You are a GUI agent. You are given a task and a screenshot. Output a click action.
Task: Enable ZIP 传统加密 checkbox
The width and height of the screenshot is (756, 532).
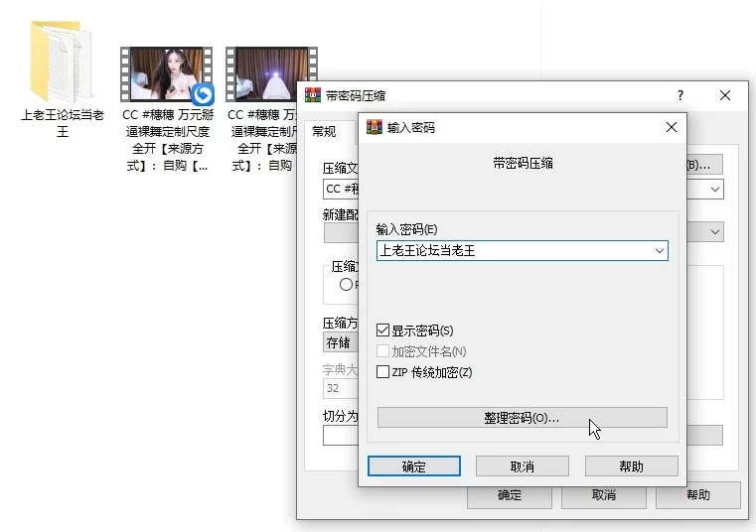pyautogui.click(x=382, y=372)
